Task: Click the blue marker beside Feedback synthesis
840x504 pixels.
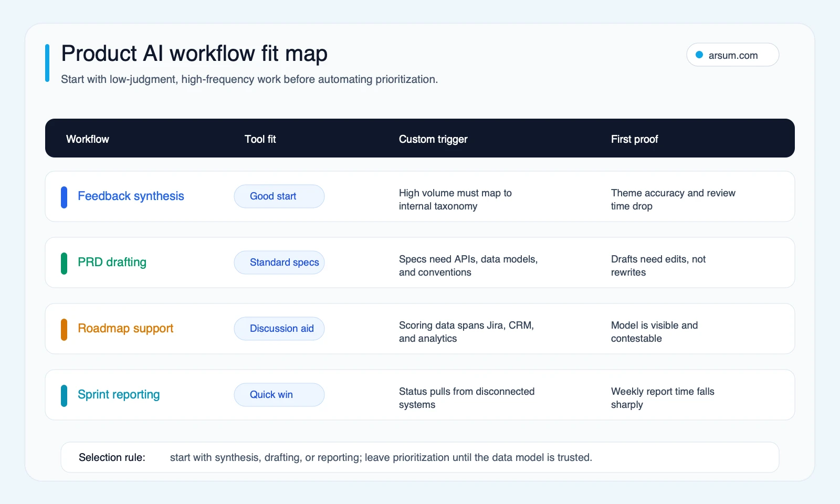Action: [x=64, y=197]
